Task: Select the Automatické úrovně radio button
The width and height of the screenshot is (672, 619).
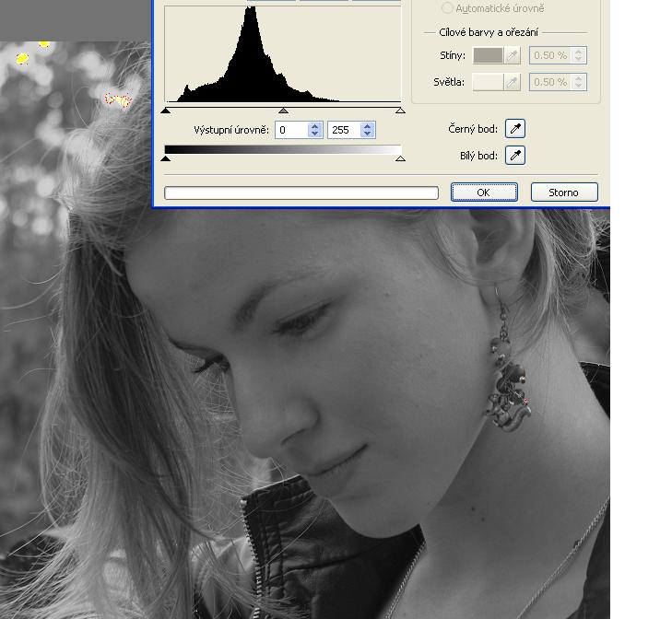Action: click(x=448, y=8)
